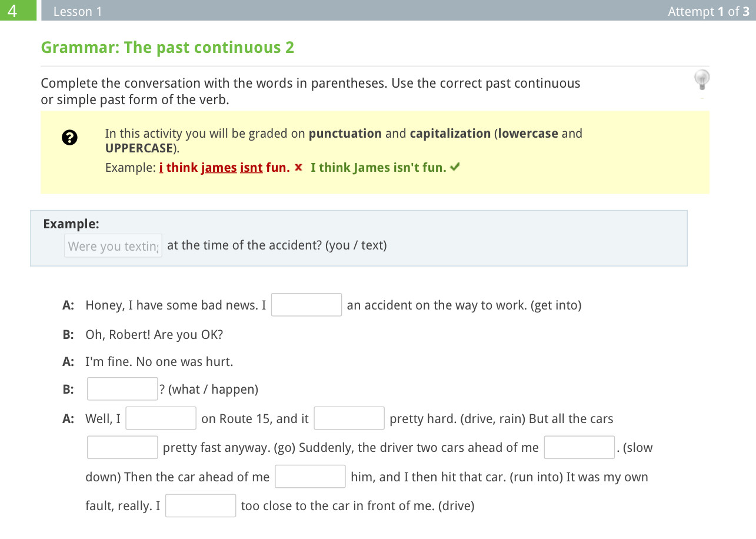Focus the blank for '(slow down)'
This screenshot has height=539, width=756.
tap(579, 447)
